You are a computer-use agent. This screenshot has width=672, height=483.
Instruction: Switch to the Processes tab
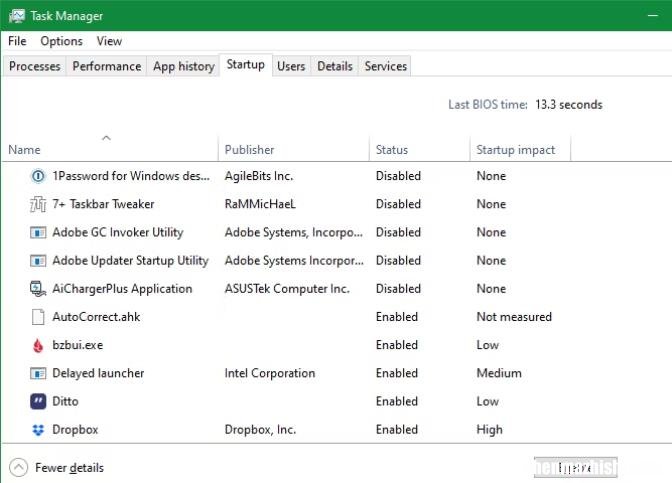coord(35,66)
